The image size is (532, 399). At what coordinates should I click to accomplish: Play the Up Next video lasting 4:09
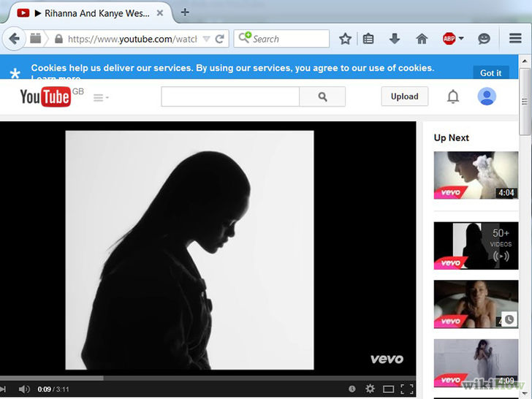pos(476,362)
